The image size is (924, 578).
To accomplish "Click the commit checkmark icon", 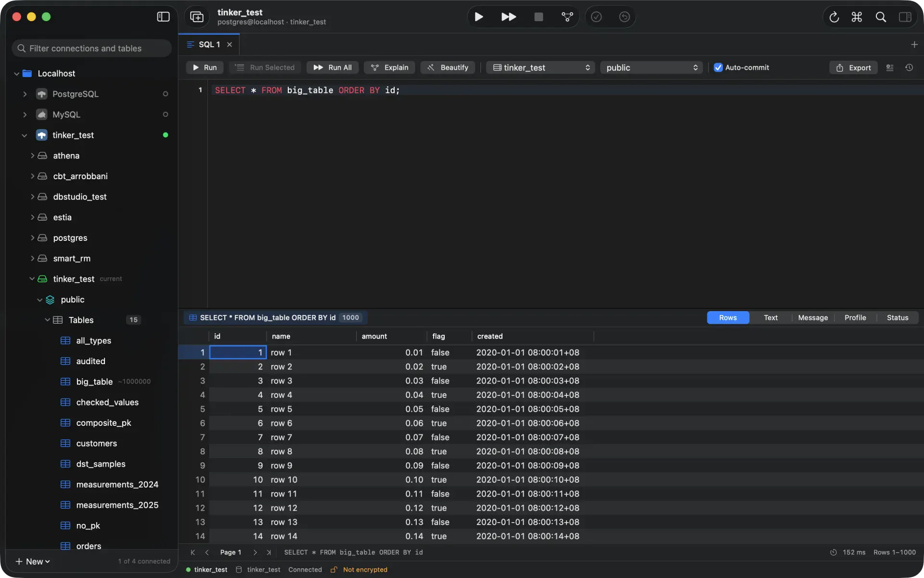I will (x=596, y=17).
